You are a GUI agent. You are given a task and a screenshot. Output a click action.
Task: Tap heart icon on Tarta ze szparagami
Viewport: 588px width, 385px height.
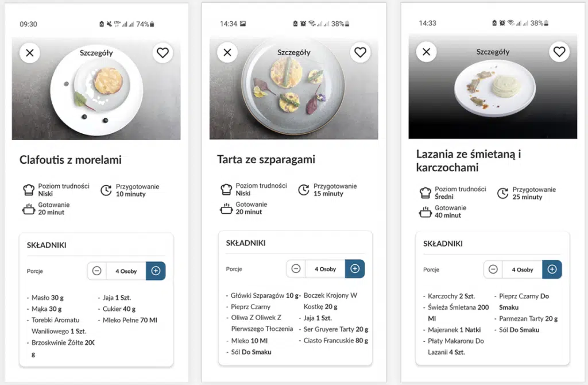(x=360, y=53)
